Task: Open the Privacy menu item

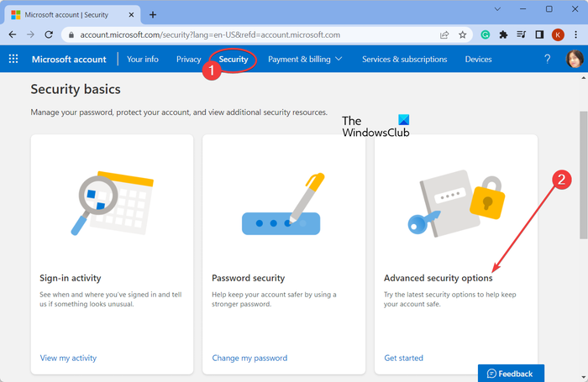Action: [189, 60]
